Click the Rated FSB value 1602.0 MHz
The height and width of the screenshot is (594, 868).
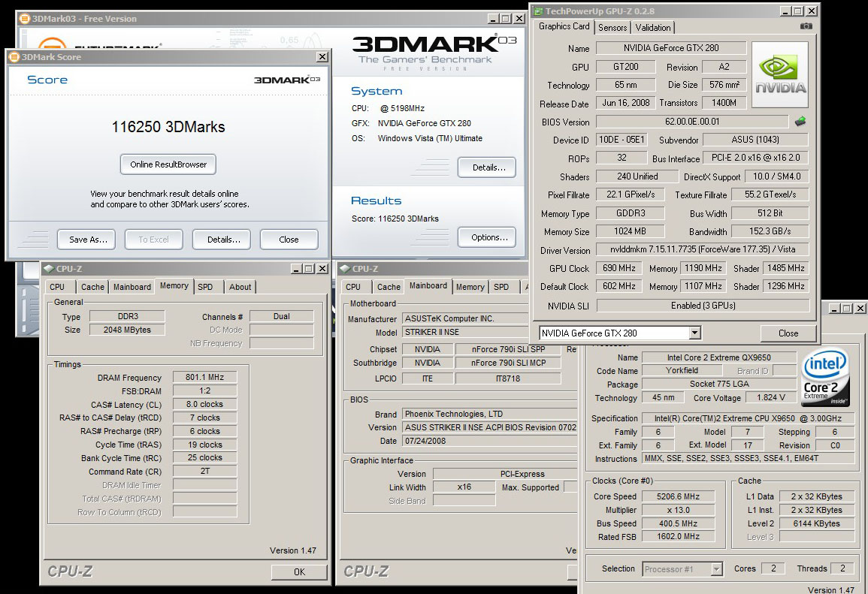678,536
